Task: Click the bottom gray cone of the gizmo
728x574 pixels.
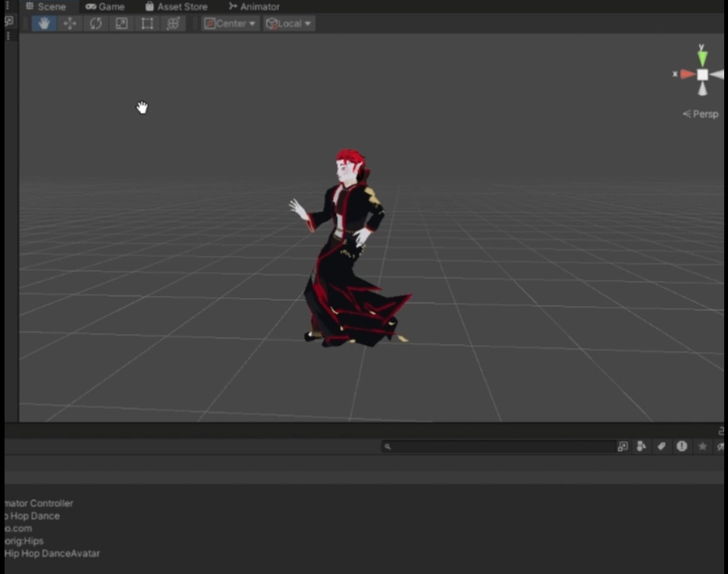Action: [x=703, y=88]
